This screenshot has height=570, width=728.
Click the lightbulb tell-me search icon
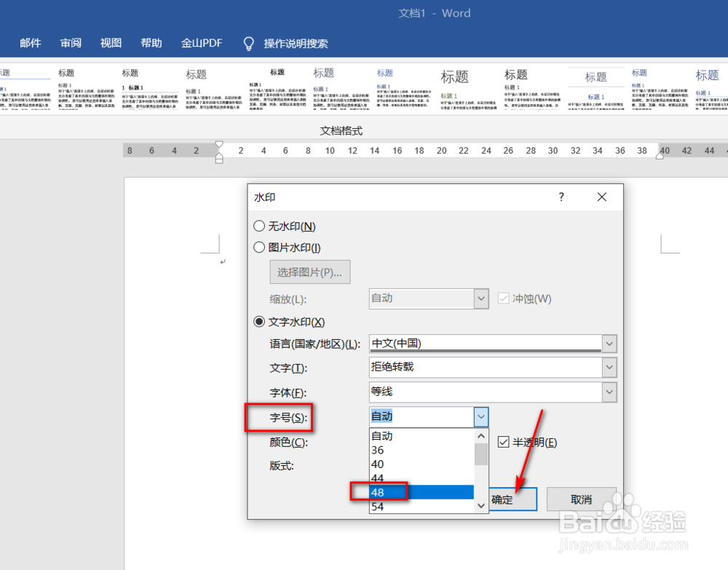248,43
